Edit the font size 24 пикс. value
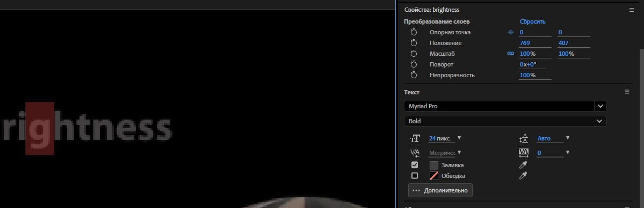Screen dimensions: 644x208 point(442,139)
